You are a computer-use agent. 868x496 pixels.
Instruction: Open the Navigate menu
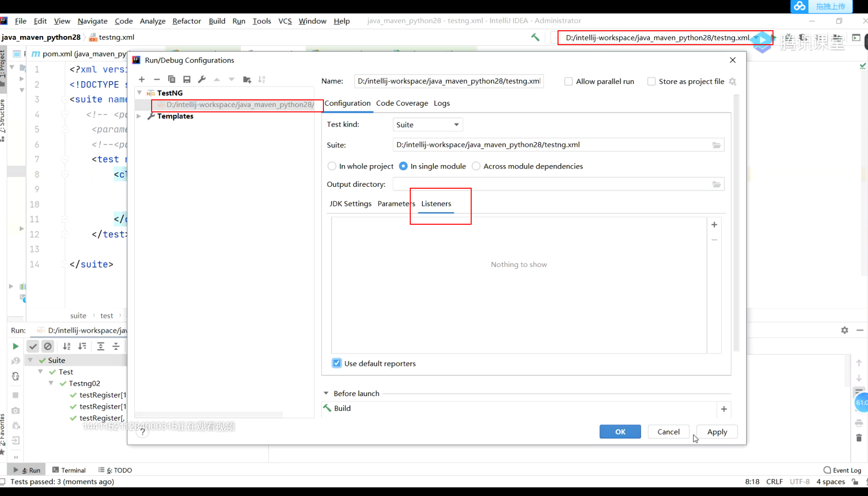tap(93, 21)
